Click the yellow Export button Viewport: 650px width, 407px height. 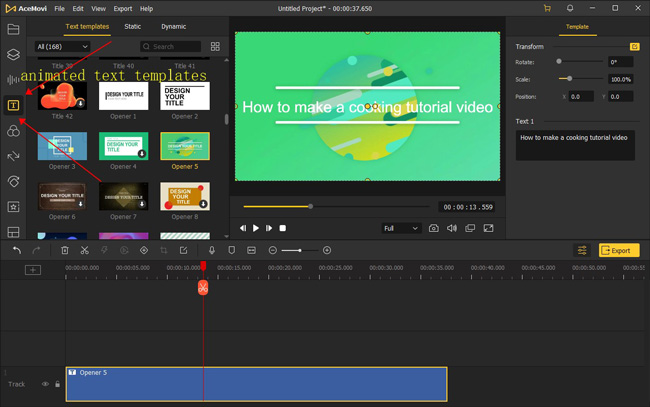(x=619, y=250)
